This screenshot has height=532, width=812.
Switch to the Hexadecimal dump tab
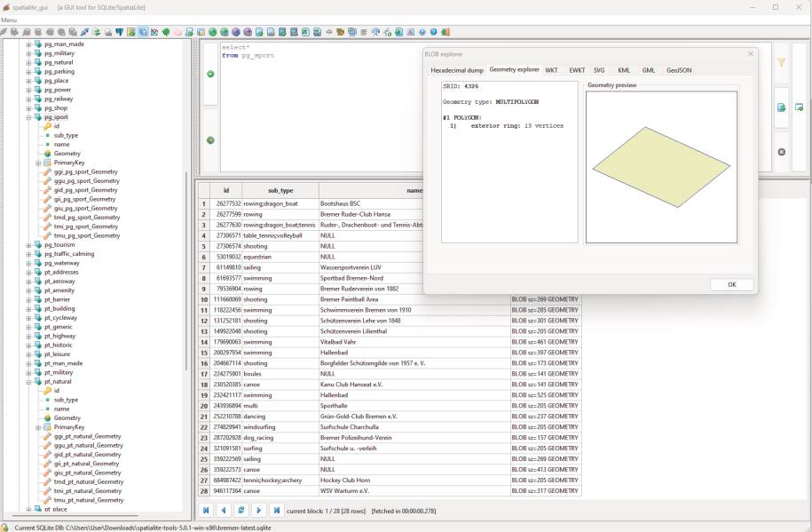[x=457, y=70]
